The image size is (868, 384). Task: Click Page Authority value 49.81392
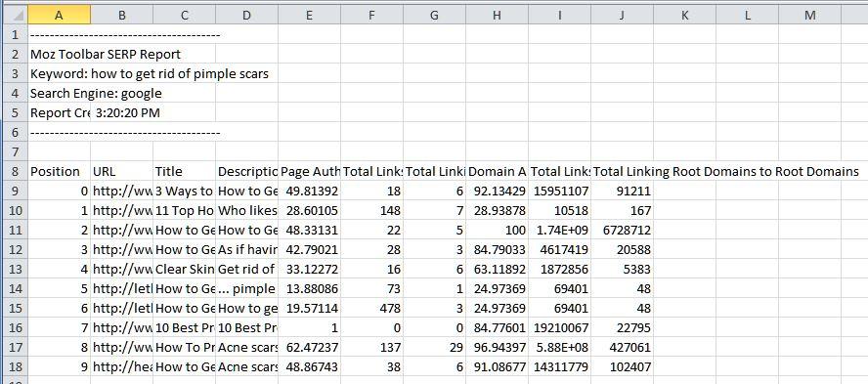pyautogui.click(x=310, y=192)
